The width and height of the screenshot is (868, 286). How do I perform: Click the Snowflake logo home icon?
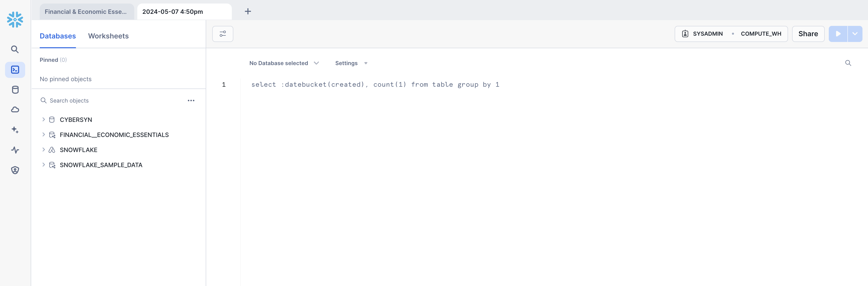click(15, 20)
